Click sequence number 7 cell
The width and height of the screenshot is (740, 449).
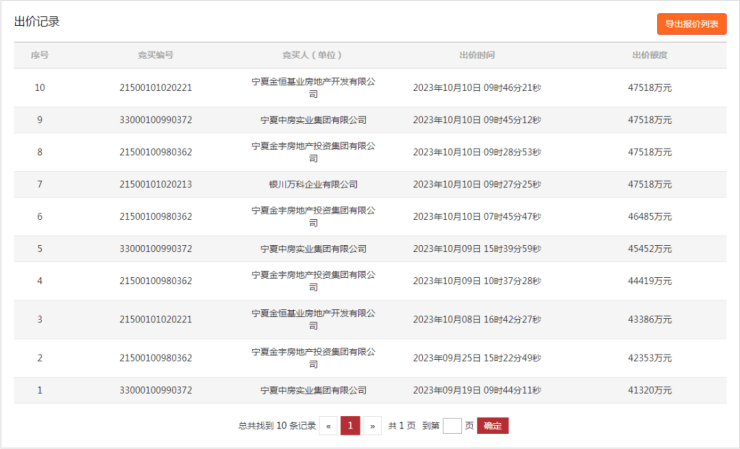40,184
